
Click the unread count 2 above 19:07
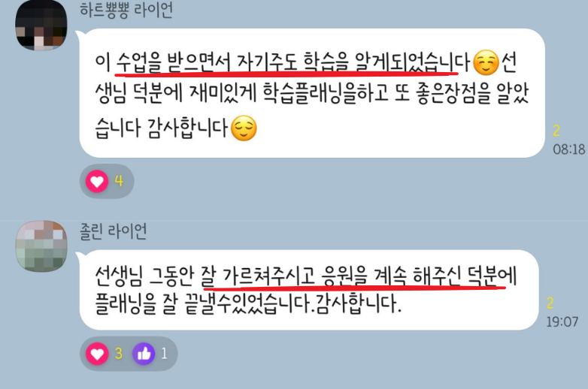[x=550, y=303]
